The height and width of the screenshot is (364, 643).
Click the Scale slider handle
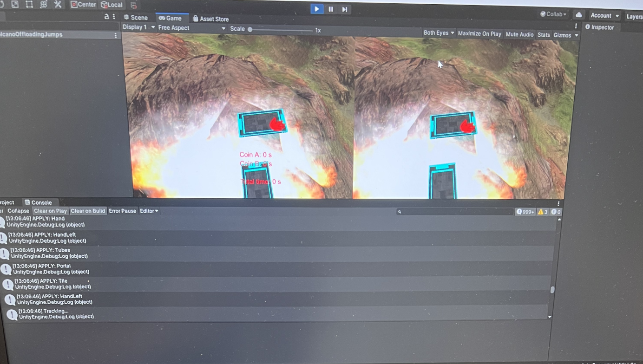(250, 29)
